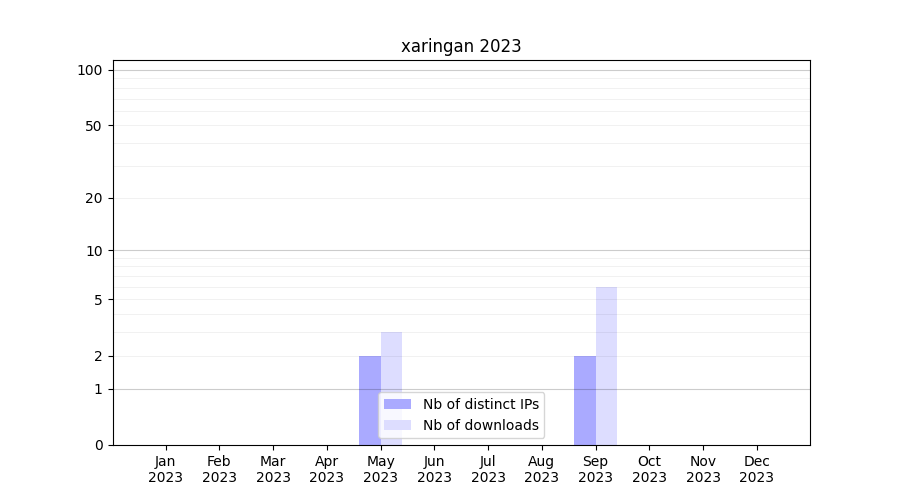The height and width of the screenshot is (500, 900).
Task: Pick the 'Aug 2023' x-axis label
Action: click(542, 469)
